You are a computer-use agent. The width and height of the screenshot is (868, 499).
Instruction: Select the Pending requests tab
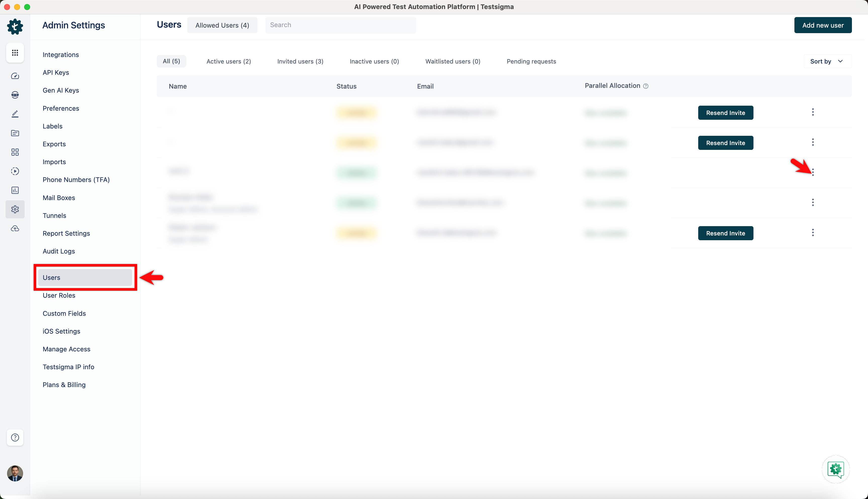tap(531, 61)
